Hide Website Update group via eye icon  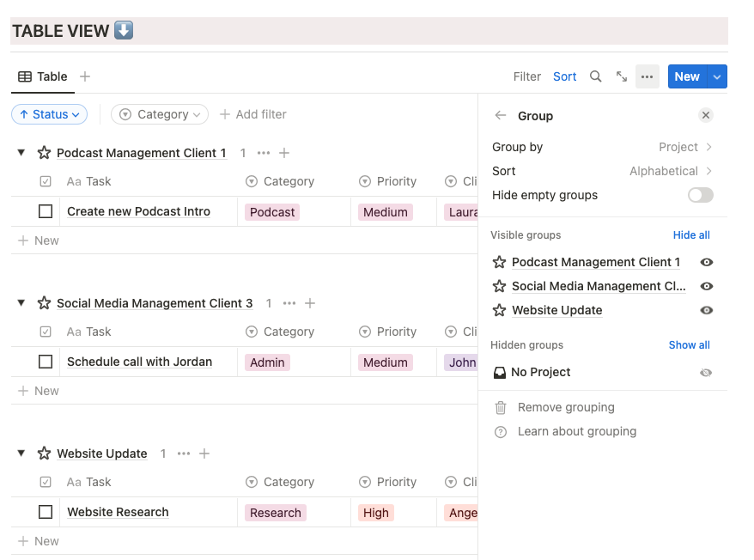tap(707, 310)
